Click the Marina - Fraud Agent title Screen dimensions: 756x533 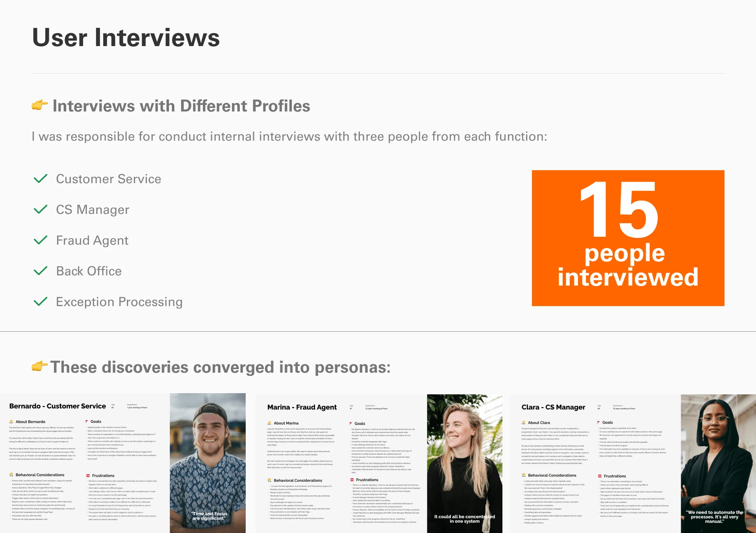pos(302,407)
